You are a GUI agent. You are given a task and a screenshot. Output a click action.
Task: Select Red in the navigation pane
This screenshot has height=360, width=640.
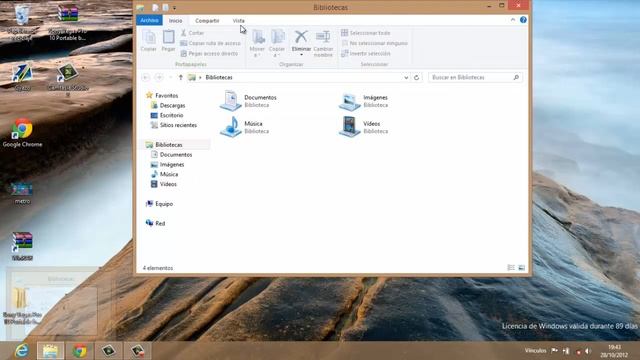click(160, 223)
